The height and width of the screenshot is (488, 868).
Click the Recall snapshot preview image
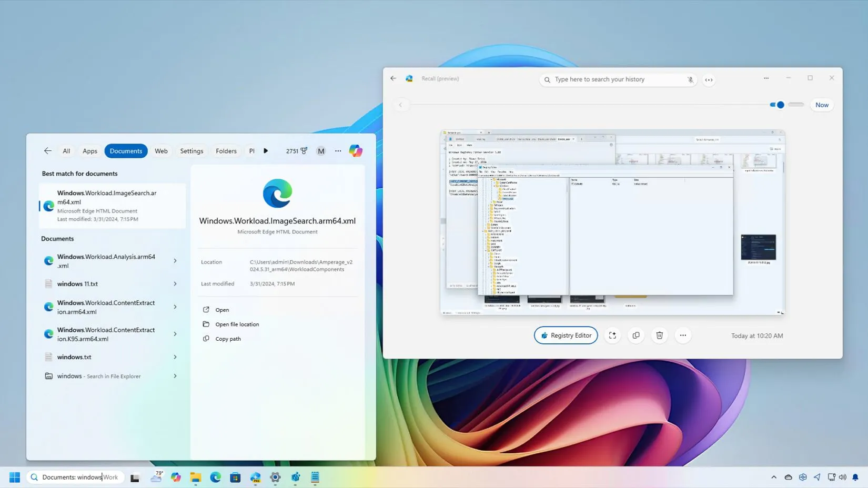[x=613, y=222]
